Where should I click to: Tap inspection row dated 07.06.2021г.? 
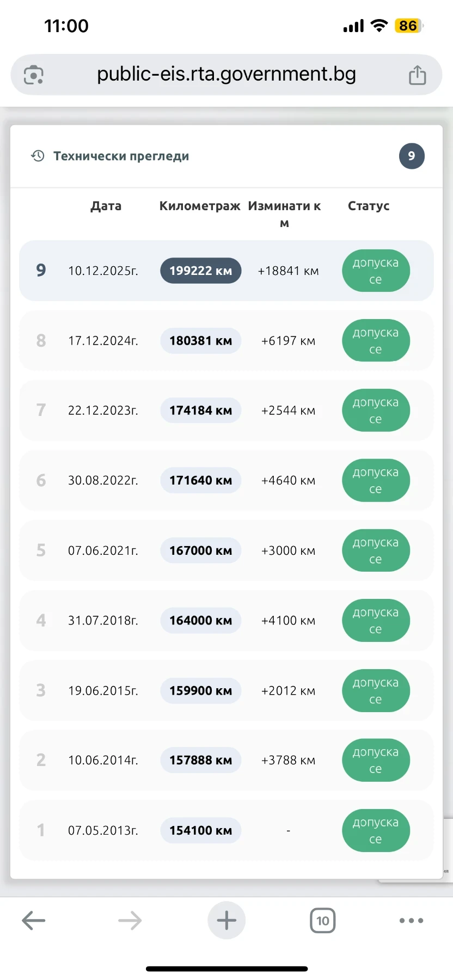coord(103,550)
